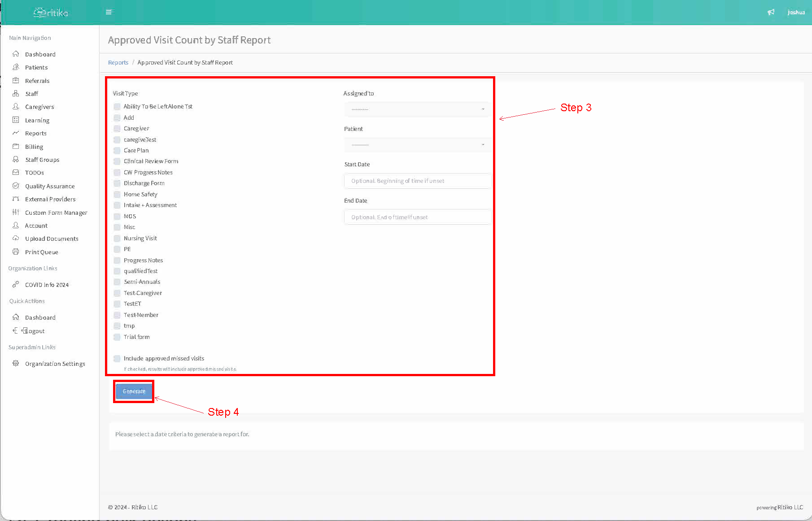The height and width of the screenshot is (521, 812).
Task: Open the Assigned to dropdown
Action: 417,109
